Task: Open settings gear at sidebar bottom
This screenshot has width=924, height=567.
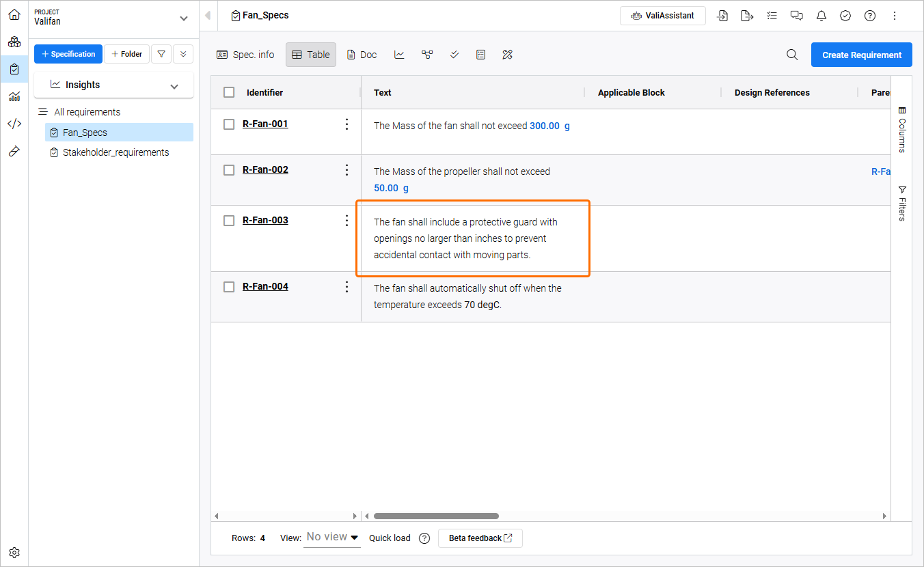Action: pyautogui.click(x=14, y=553)
